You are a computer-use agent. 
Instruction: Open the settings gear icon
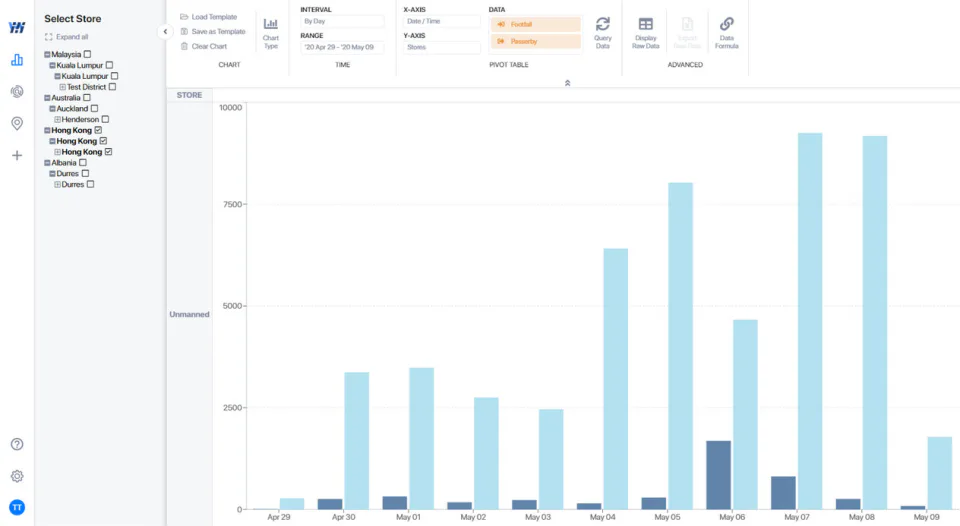[17, 476]
